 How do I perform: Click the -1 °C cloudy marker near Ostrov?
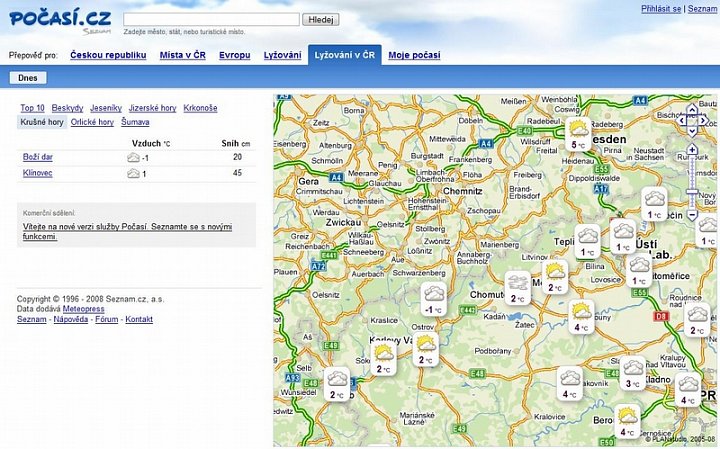(x=434, y=299)
